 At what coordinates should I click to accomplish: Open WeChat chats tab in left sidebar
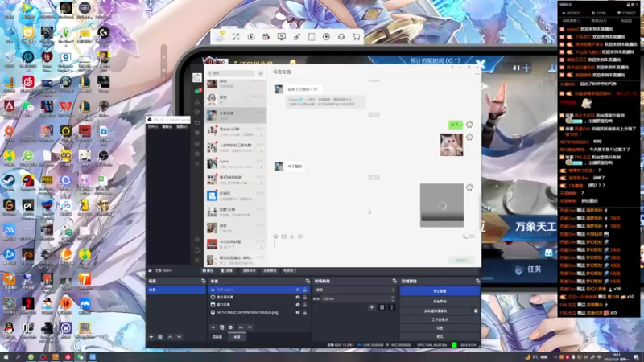197,91
